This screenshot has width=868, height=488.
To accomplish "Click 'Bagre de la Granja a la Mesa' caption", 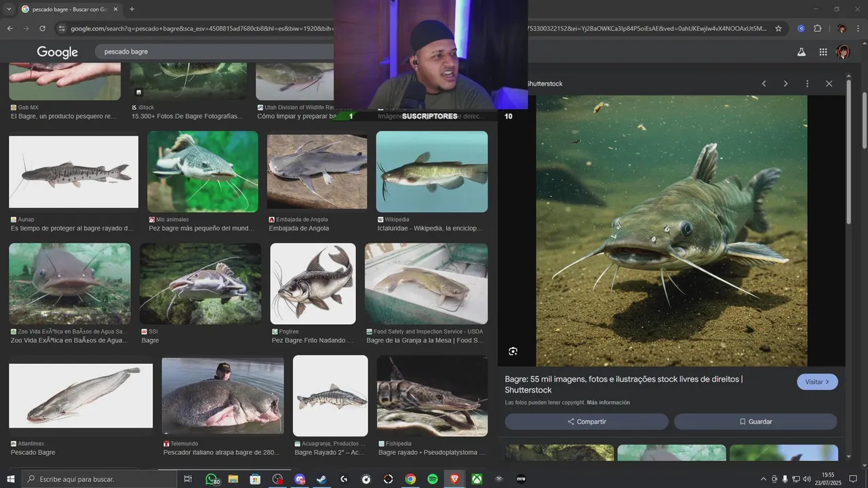I will (x=425, y=340).
